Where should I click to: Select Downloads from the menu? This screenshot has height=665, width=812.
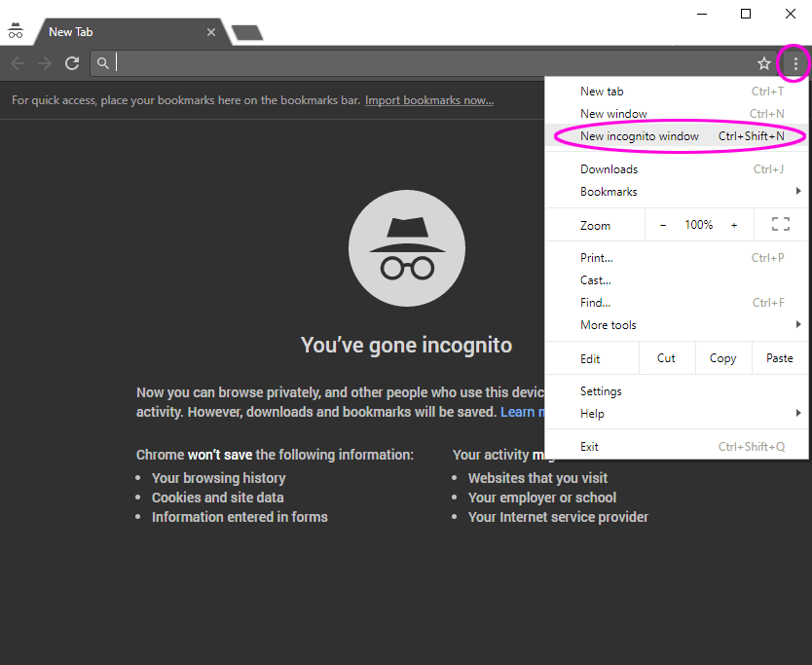[609, 168]
